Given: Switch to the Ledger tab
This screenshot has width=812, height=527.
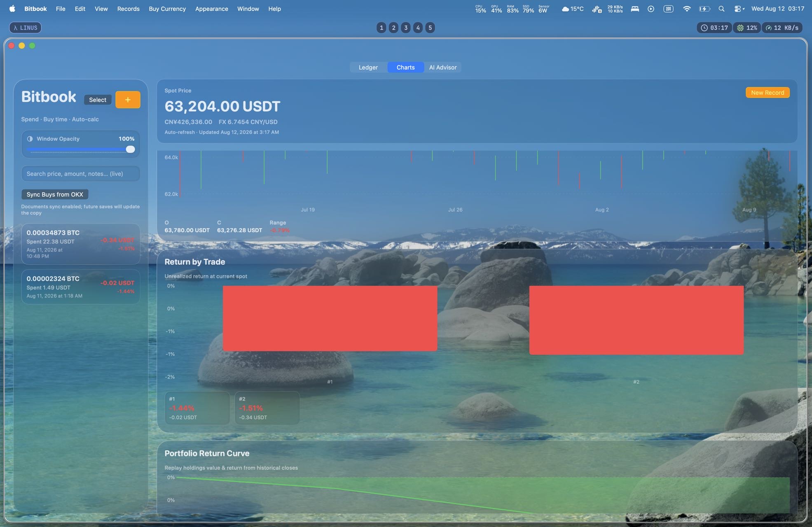Looking at the screenshot, I should click(x=368, y=68).
